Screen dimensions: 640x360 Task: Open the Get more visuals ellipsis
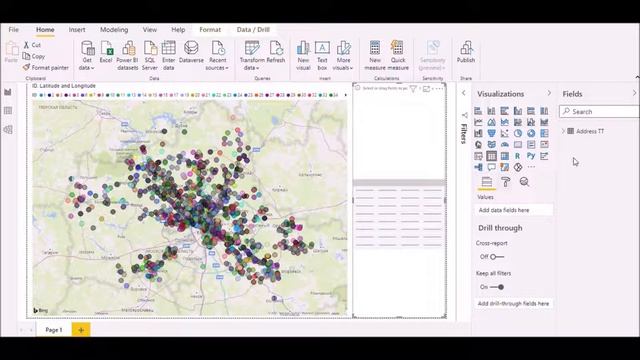coord(531,167)
